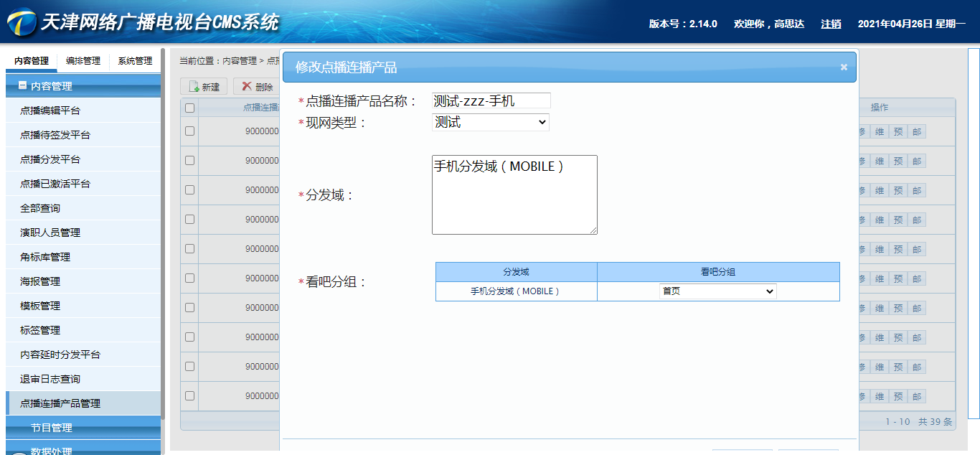Switch to the 系统管理 tab
Image resolution: width=980 pixels, height=455 pixels.
[135, 61]
